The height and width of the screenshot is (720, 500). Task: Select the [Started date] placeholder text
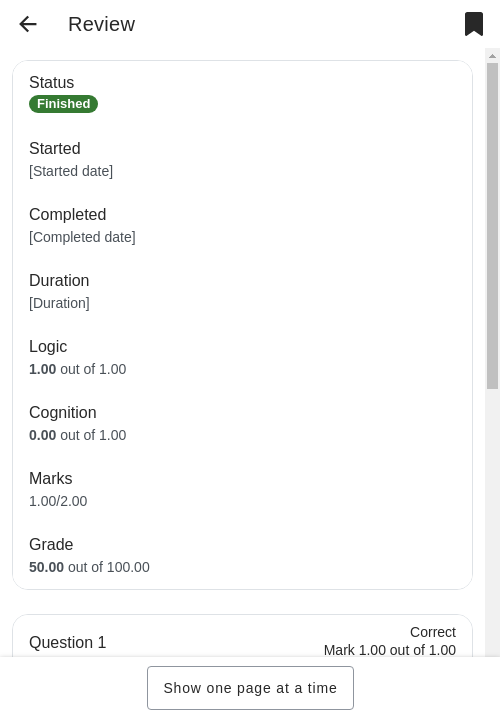click(71, 171)
